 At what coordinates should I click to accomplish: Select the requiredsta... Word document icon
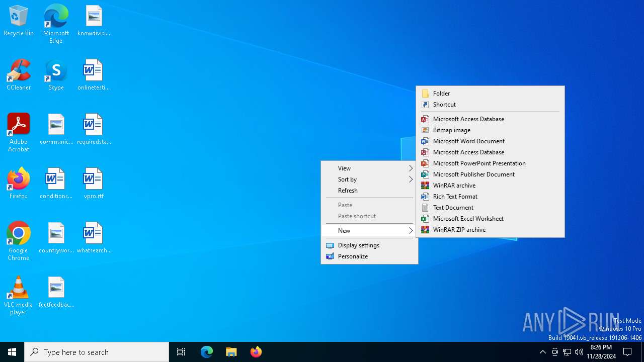tap(94, 130)
